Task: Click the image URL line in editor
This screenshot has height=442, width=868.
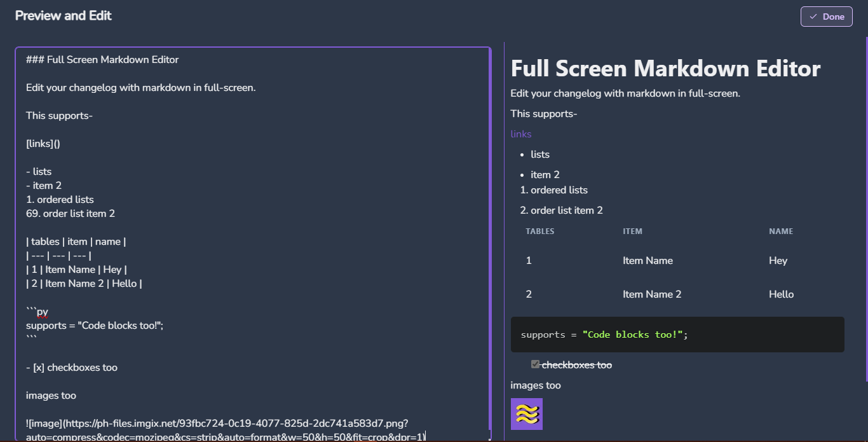Action: 226,431
